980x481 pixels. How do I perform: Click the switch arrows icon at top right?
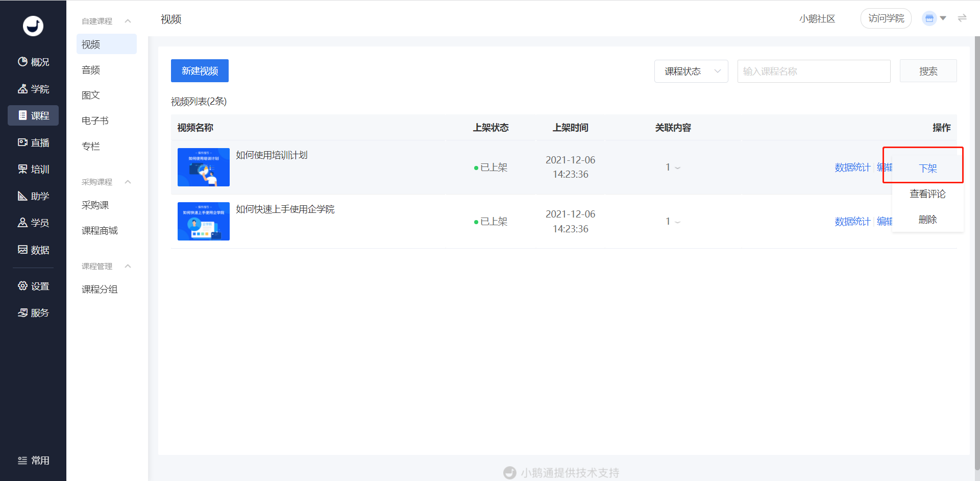point(962,18)
